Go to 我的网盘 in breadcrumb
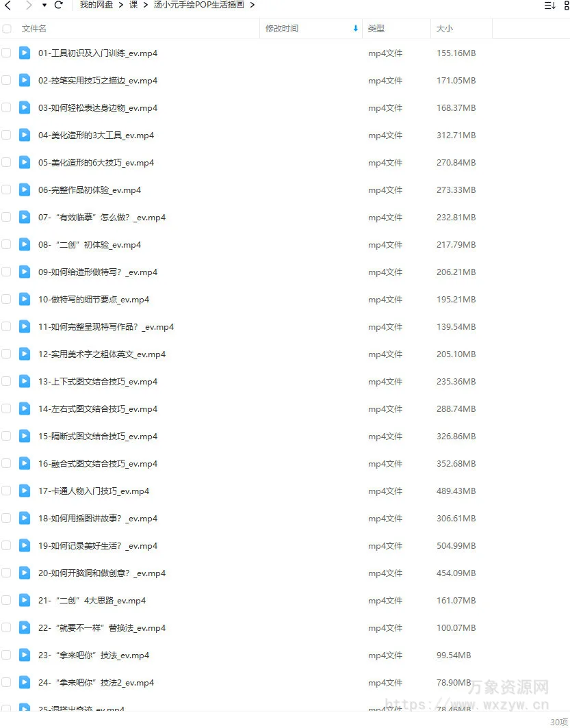 96,5
